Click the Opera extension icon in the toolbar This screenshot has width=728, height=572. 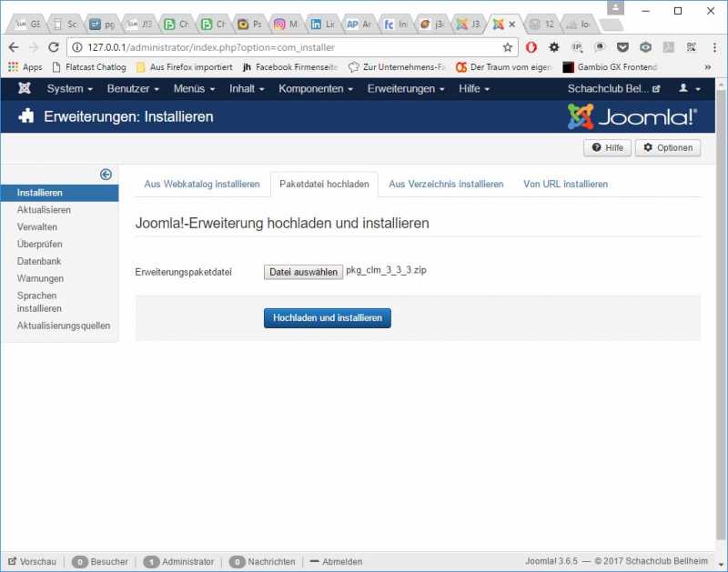click(x=531, y=47)
